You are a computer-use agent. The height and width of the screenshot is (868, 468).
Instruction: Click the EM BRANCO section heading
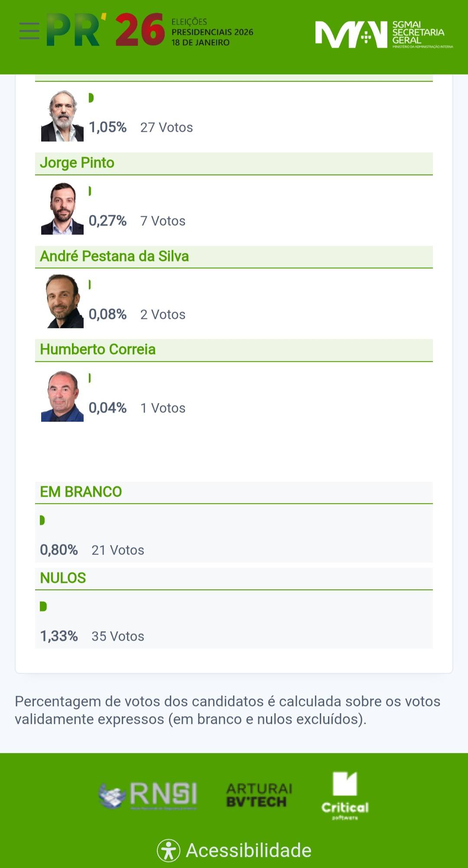point(81,492)
